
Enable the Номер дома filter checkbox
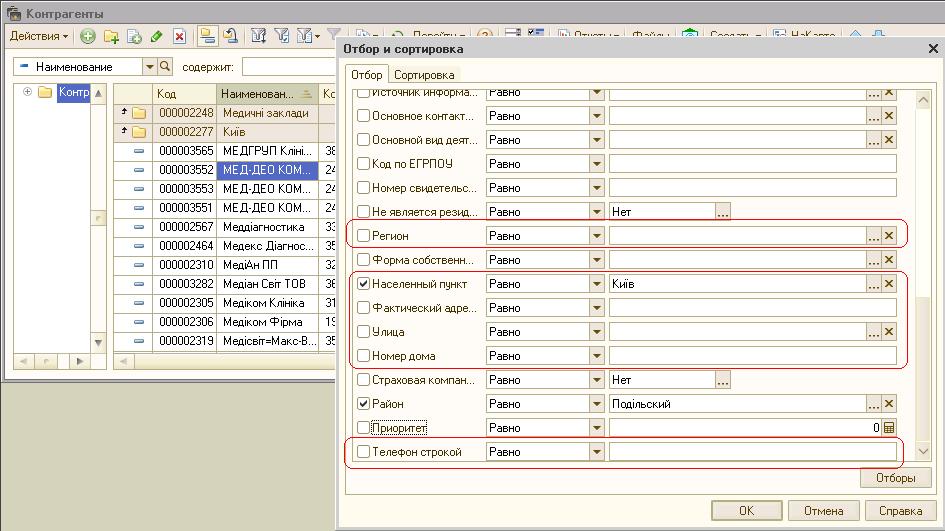pos(363,356)
